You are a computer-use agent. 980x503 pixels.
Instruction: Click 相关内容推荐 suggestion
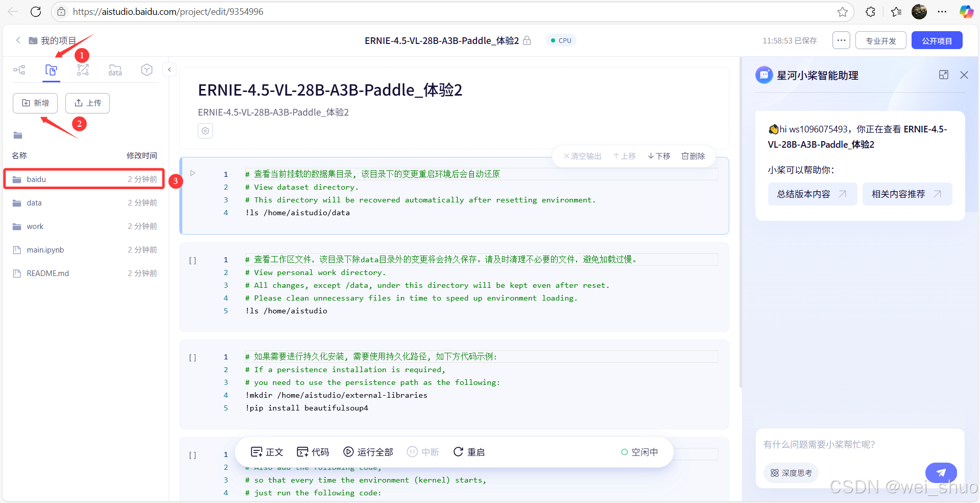(907, 194)
